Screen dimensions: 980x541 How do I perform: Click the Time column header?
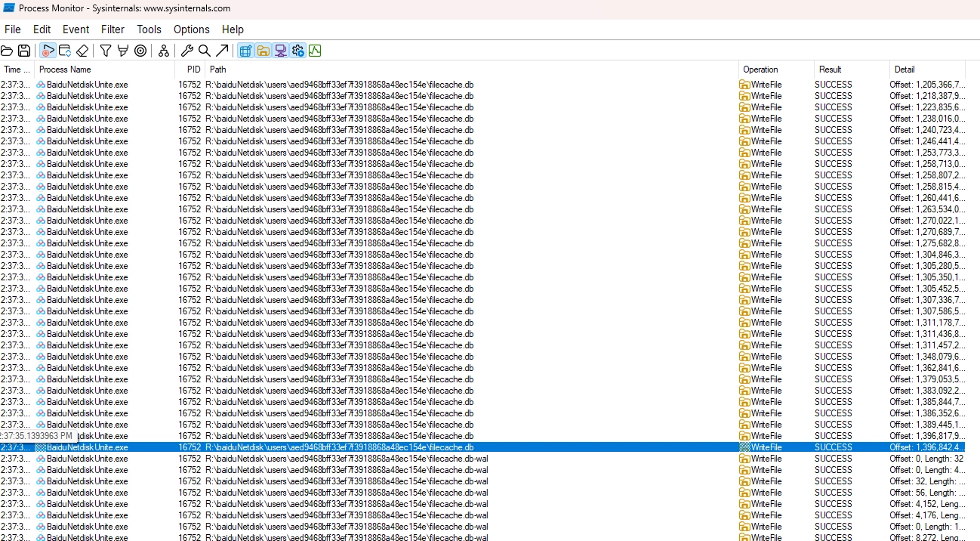[x=17, y=70]
